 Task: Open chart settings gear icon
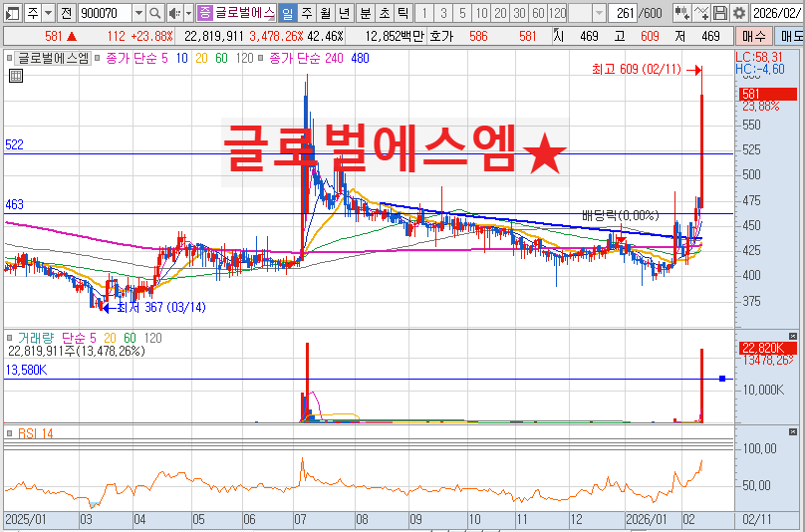coord(739,13)
